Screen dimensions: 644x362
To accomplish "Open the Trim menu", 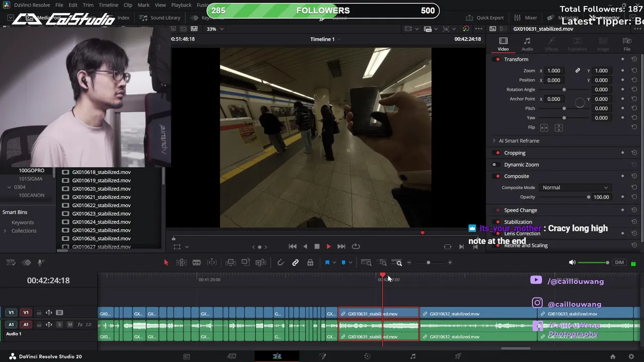I will click(x=88, y=5).
